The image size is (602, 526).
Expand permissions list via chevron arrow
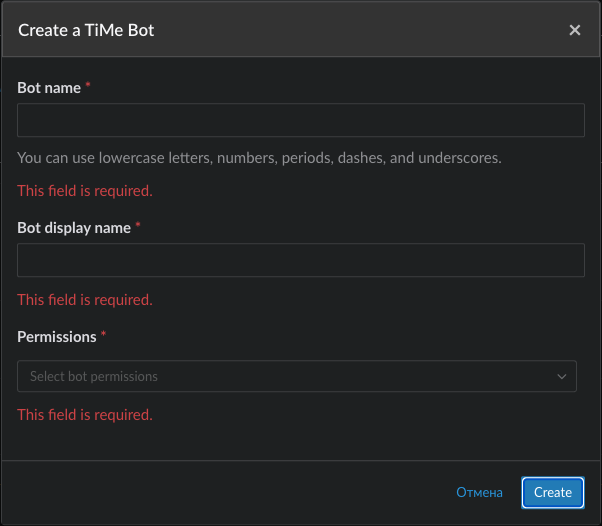561,377
